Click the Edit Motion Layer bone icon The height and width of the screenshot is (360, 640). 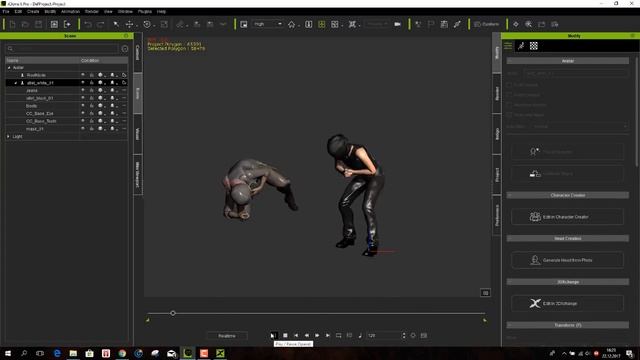coord(457,24)
